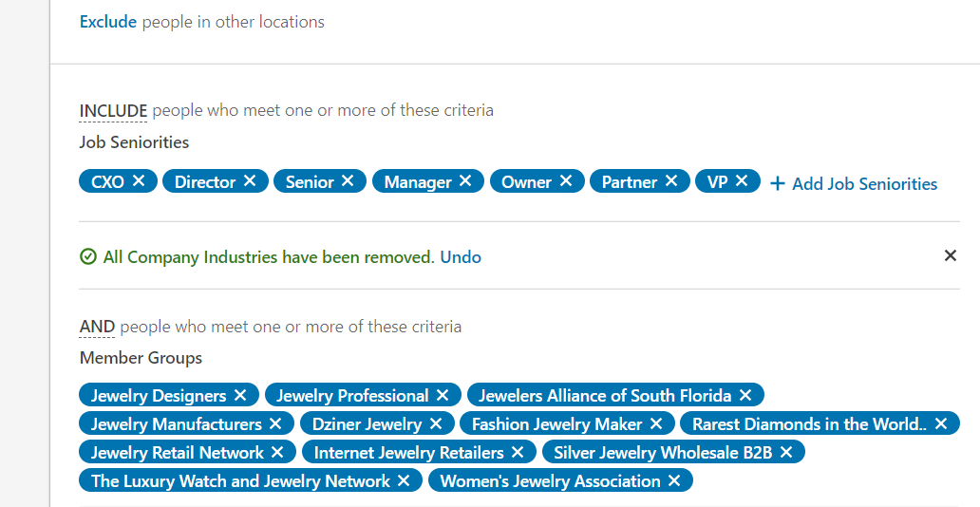
Task: Remove Internet Jewelry Retailers group tag
Action: tap(518, 452)
